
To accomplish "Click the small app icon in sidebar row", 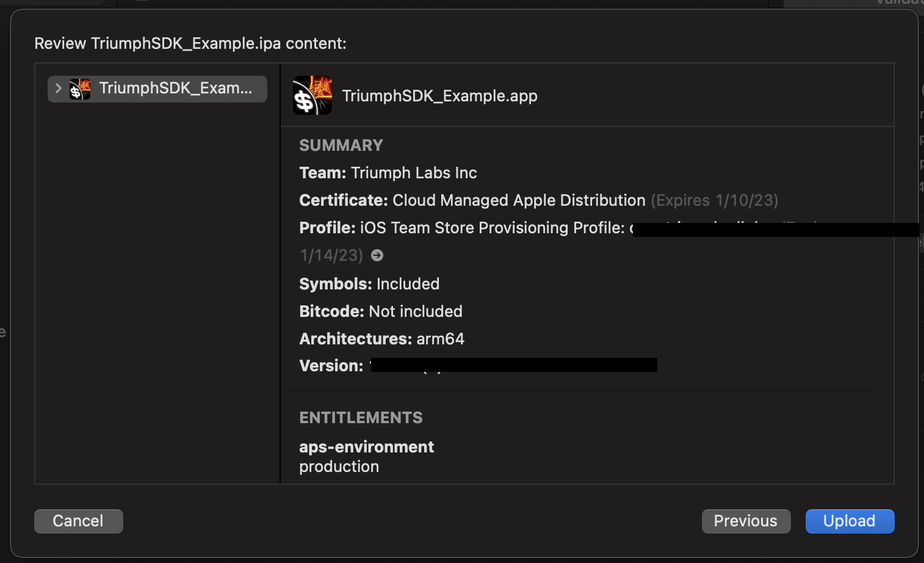I will (80, 89).
